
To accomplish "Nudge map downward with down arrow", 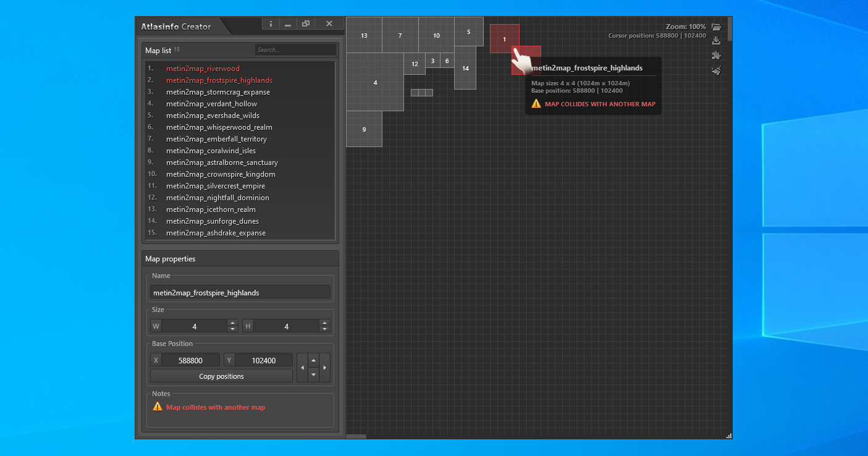I will point(313,374).
